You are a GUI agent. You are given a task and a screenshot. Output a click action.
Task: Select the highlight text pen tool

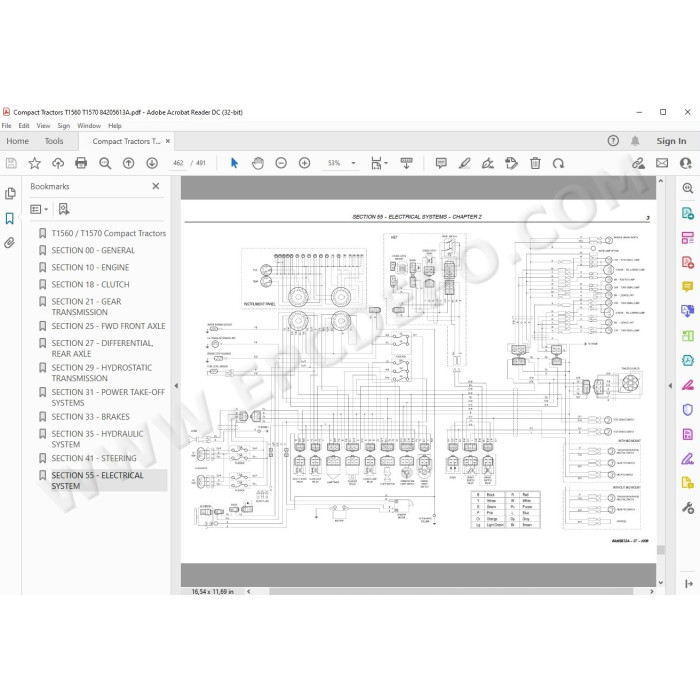(x=465, y=163)
